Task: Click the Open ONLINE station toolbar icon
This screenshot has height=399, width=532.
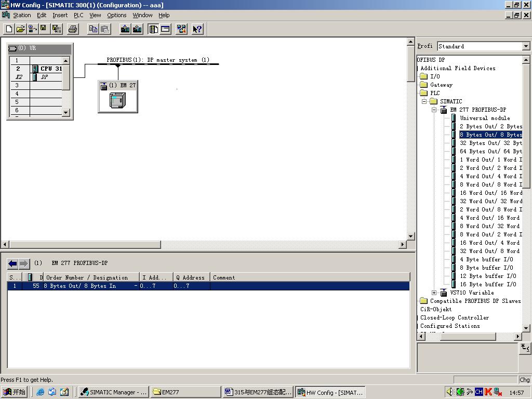Action: coord(33,29)
